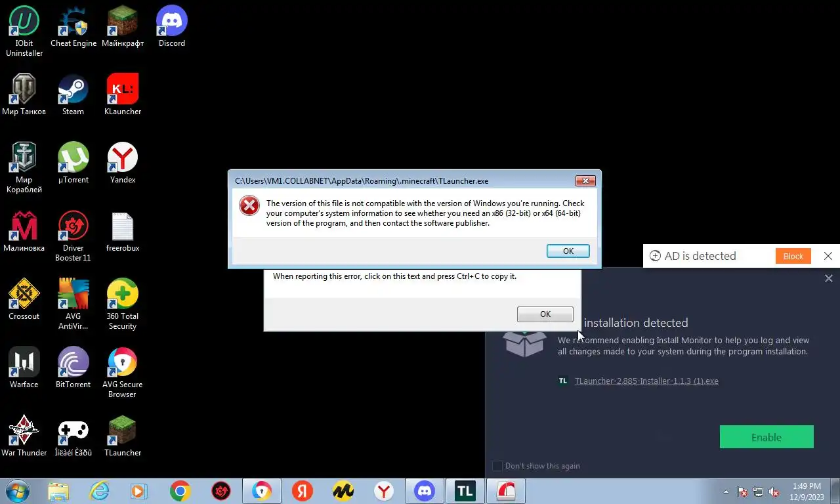Open the Майнкрафт desktop shortcut

coord(123,26)
